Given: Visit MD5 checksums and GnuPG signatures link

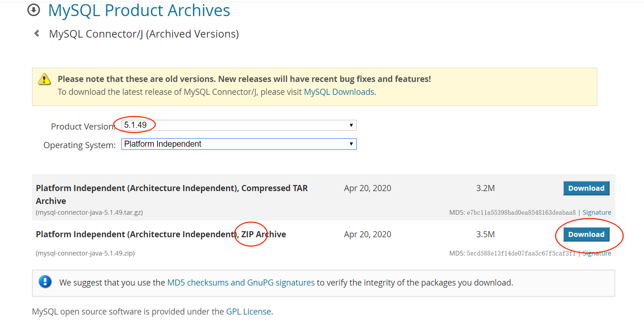Looking at the screenshot, I should tap(241, 283).
